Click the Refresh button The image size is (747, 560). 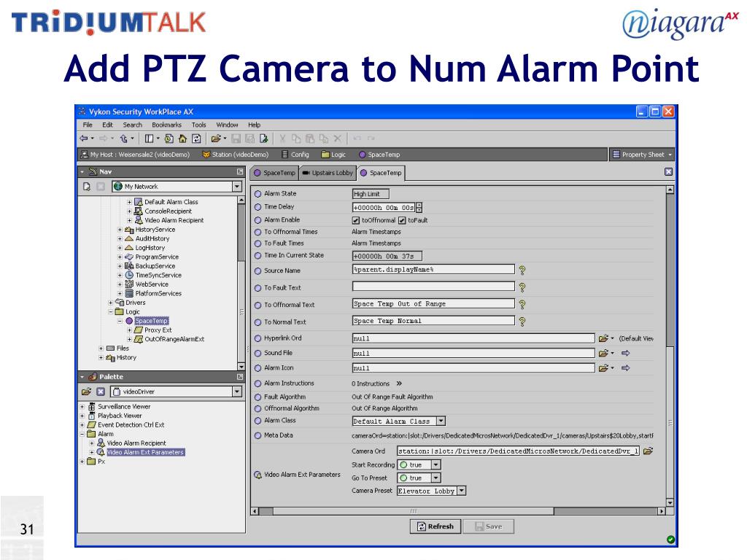point(436,526)
